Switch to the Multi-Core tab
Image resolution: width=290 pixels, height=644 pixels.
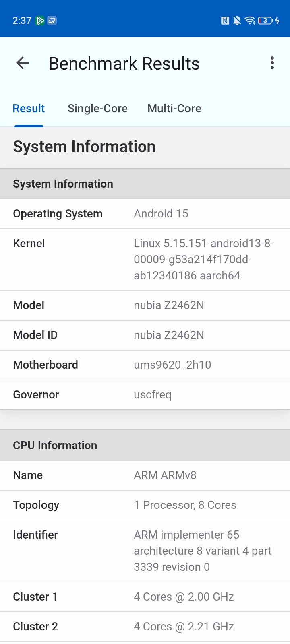[174, 109]
